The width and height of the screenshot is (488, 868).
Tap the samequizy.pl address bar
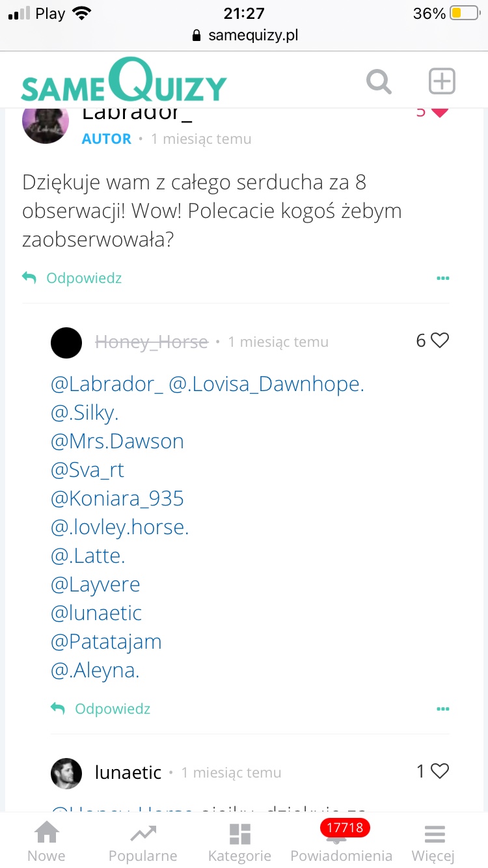pos(245,35)
